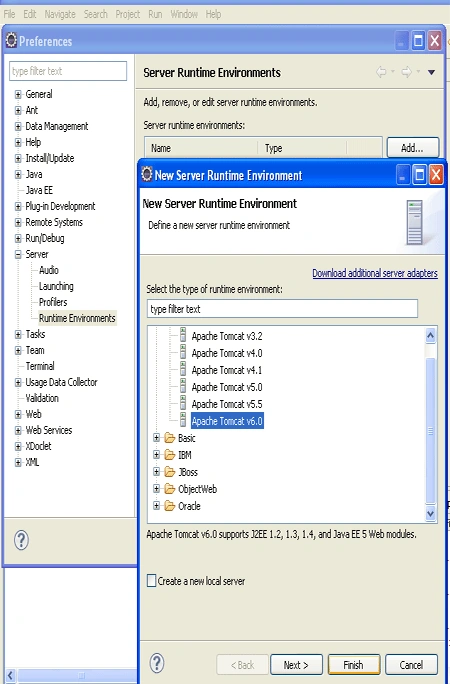Screen dimensions: 450x684
Task: Click the Basic folder icon
Action: coord(170,438)
